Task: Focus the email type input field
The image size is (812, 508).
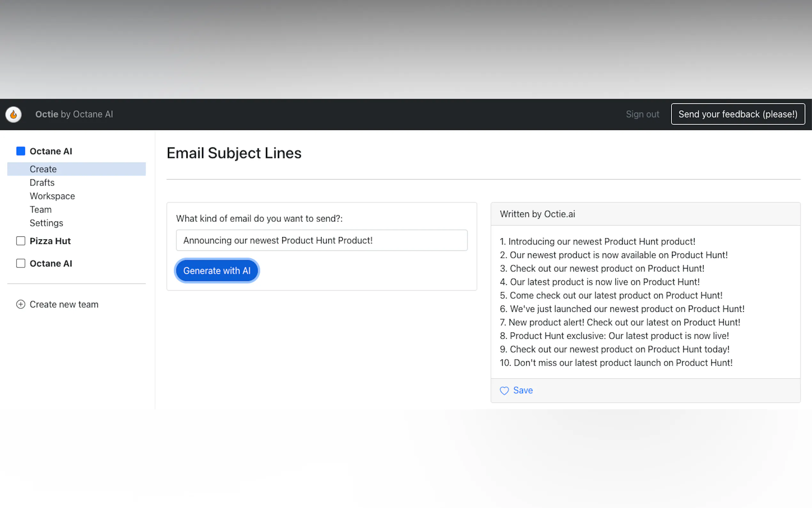Action: click(x=322, y=240)
